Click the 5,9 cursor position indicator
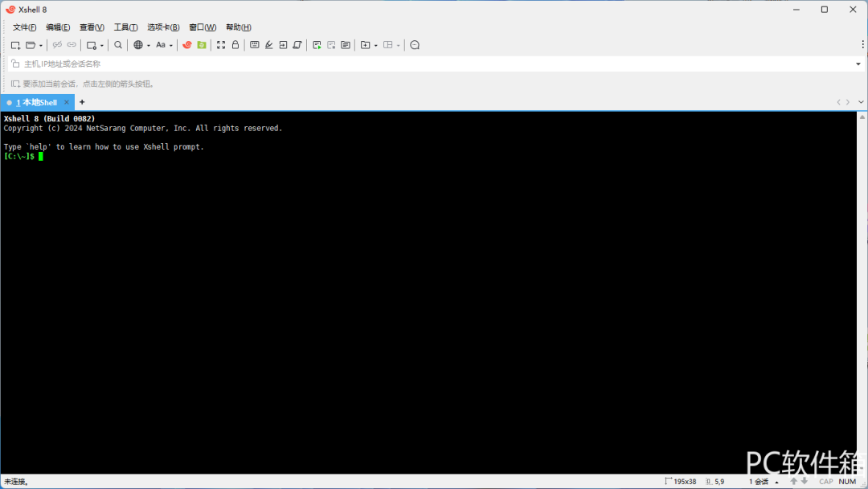Viewport: 868px width, 489px height. pyautogui.click(x=714, y=481)
